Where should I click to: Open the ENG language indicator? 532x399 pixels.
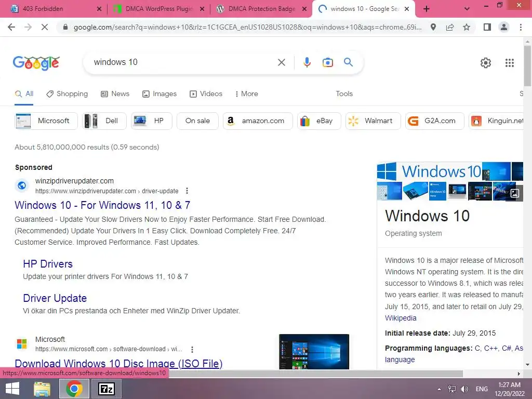(482, 389)
